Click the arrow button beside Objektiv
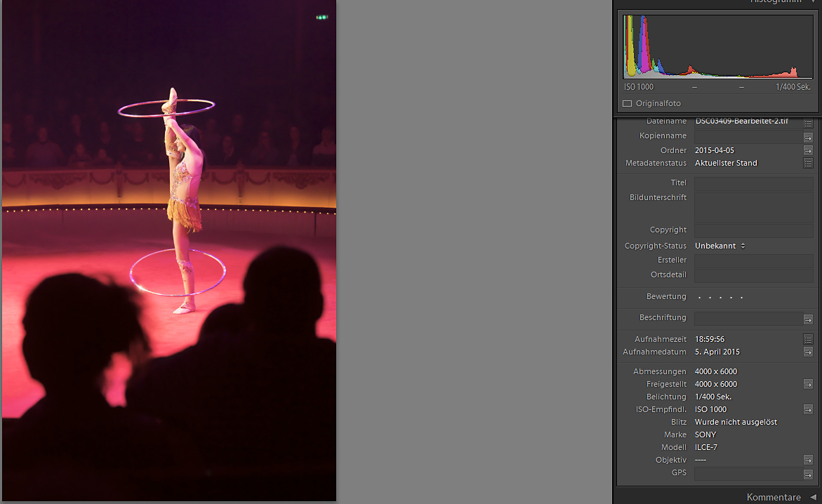The height and width of the screenshot is (504, 822). click(x=808, y=460)
